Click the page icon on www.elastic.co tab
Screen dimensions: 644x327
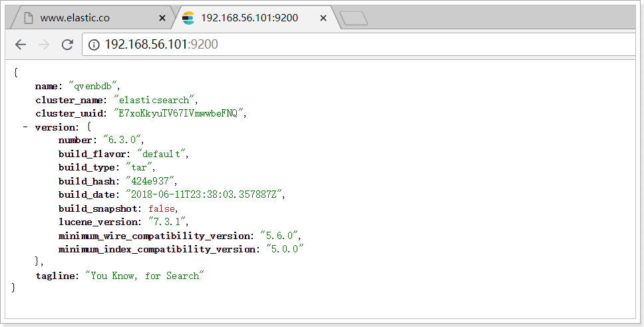[29, 18]
